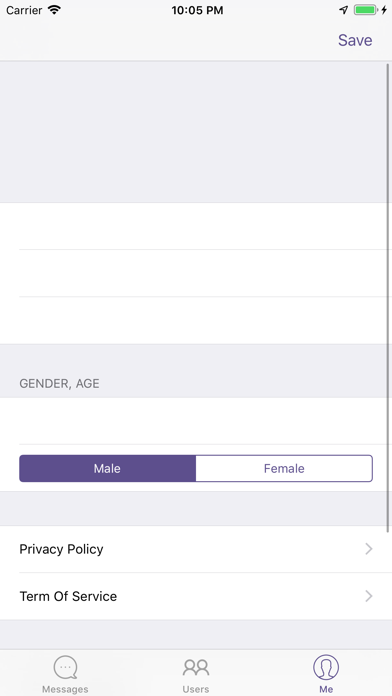
Task: Select the Male gender option
Action: point(107,468)
